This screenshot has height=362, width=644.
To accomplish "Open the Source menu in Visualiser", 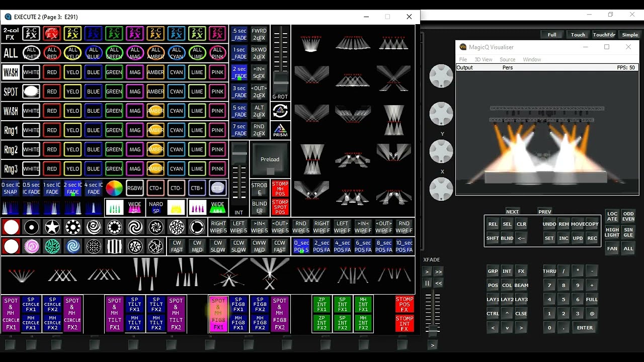I will pyautogui.click(x=507, y=59).
